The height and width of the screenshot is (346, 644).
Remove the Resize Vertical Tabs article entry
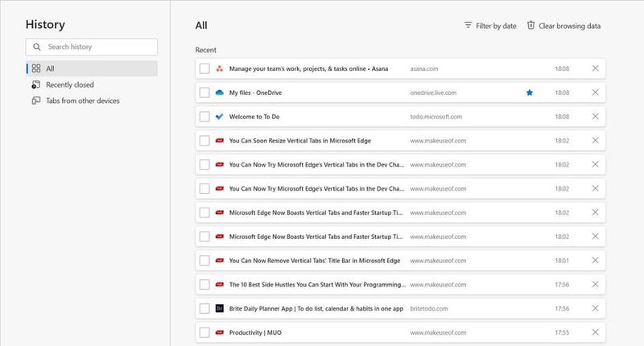point(595,140)
